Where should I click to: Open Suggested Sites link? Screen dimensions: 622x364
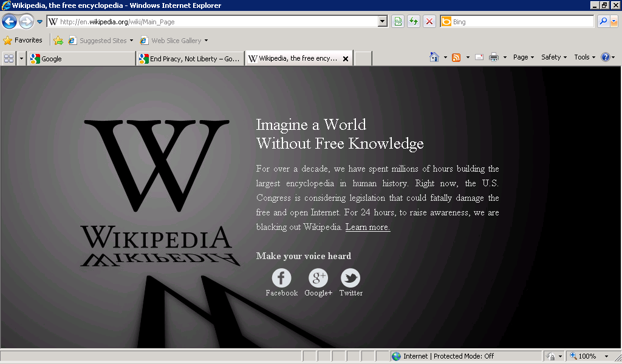pyautogui.click(x=101, y=41)
